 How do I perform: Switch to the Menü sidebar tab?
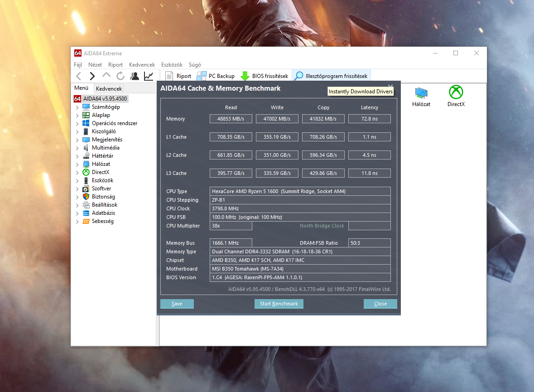pyautogui.click(x=82, y=88)
